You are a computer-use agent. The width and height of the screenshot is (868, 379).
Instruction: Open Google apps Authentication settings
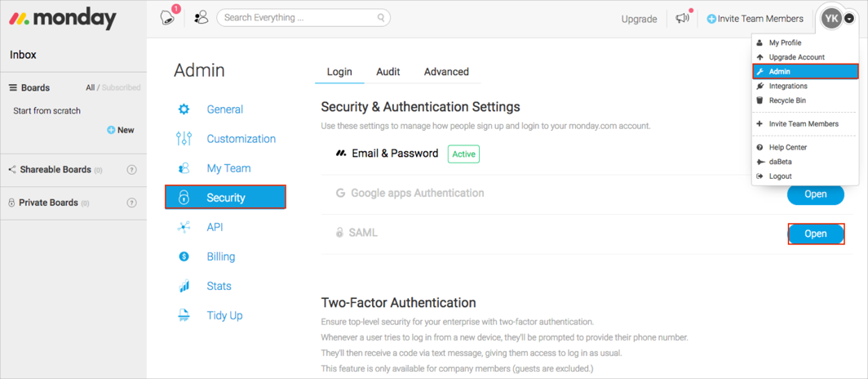(815, 194)
